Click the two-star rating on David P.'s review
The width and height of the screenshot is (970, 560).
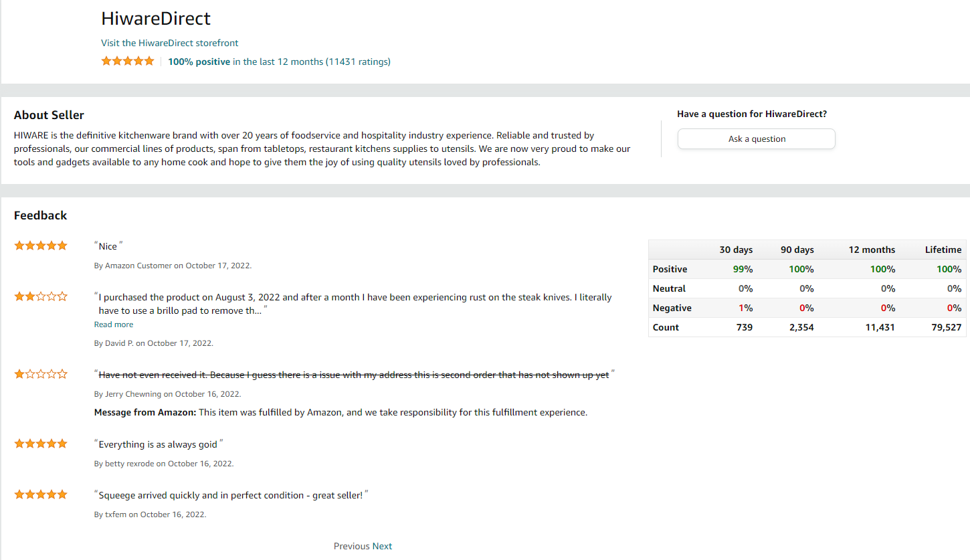point(41,296)
